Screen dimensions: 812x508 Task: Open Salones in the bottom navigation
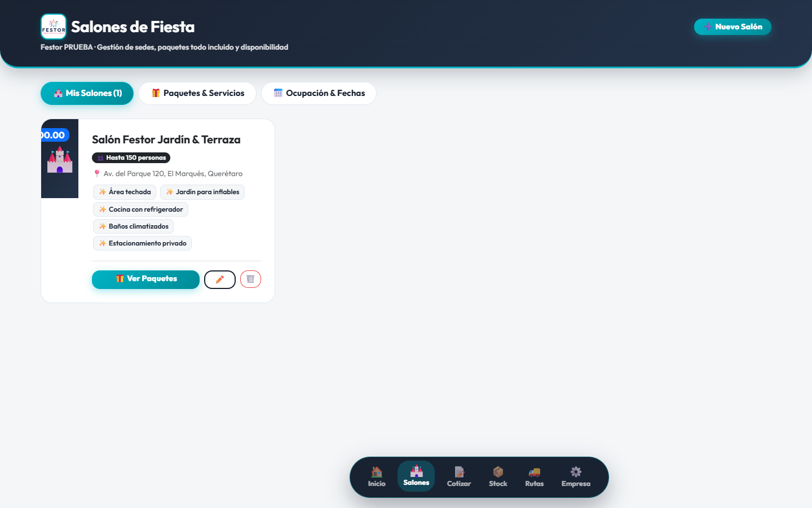pyautogui.click(x=416, y=476)
